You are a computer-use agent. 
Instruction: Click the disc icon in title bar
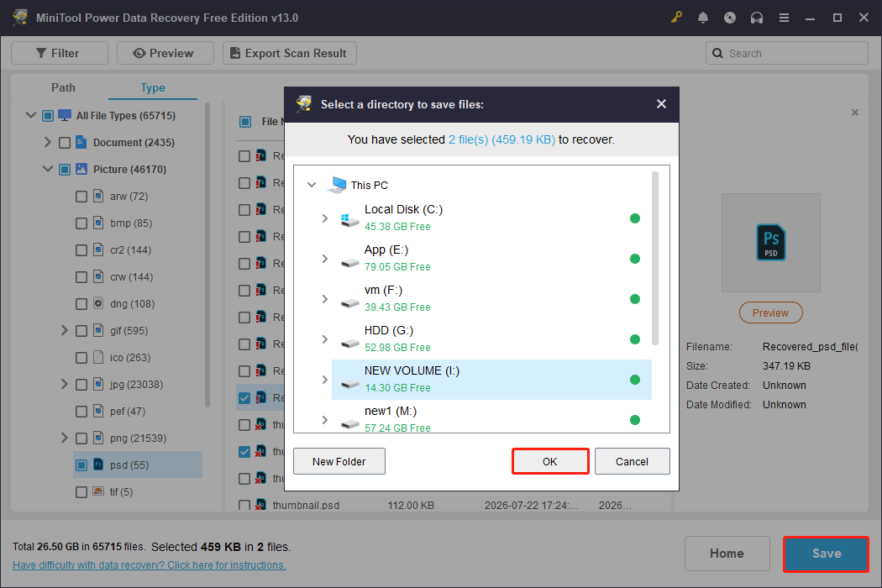pos(730,18)
